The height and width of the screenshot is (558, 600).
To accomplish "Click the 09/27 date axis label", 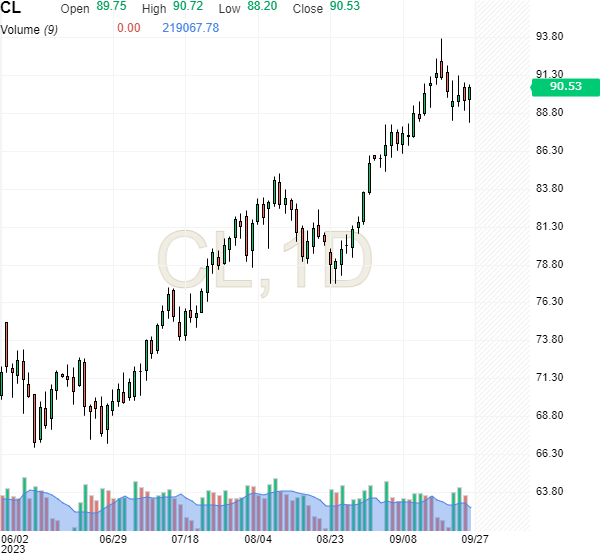I will [x=475, y=539].
